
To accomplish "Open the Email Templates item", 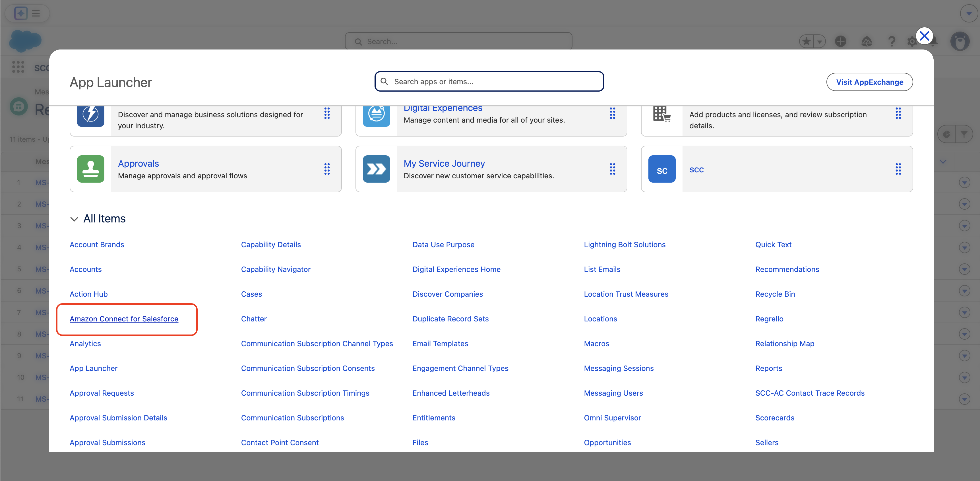I will coord(440,344).
